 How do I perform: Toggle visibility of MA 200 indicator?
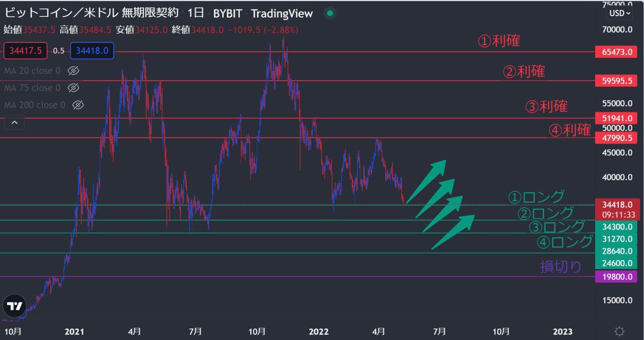78,105
